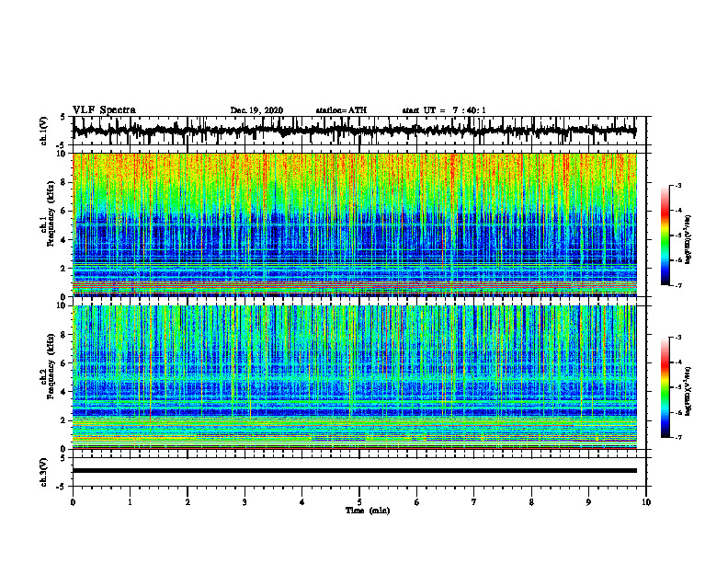
Task: Click the "10" minute tick on time axis
Action: tap(646, 502)
